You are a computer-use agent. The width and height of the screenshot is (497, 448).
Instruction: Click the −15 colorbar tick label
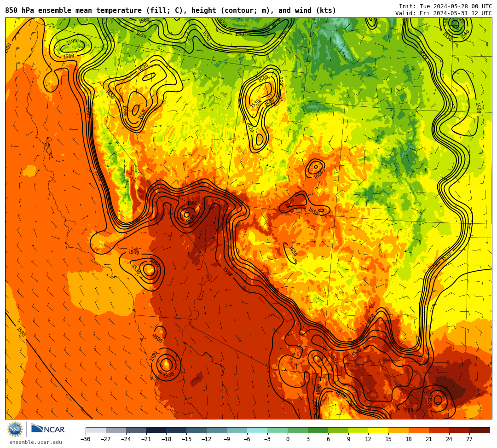[187, 439]
